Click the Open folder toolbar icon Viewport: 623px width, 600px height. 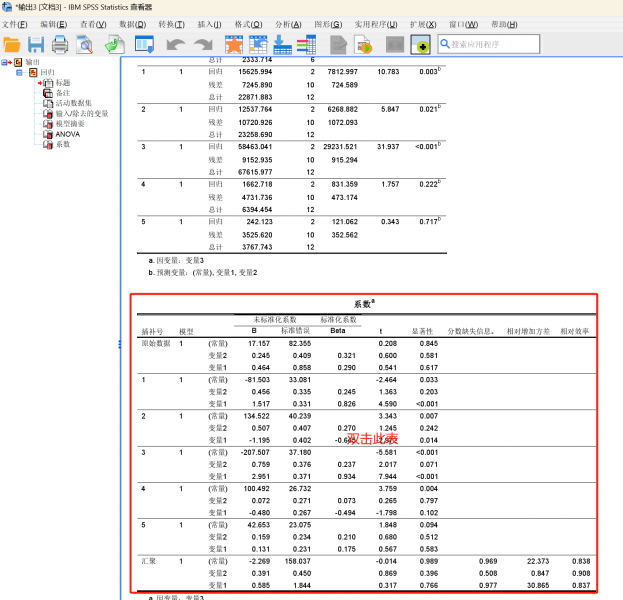click(x=12, y=45)
